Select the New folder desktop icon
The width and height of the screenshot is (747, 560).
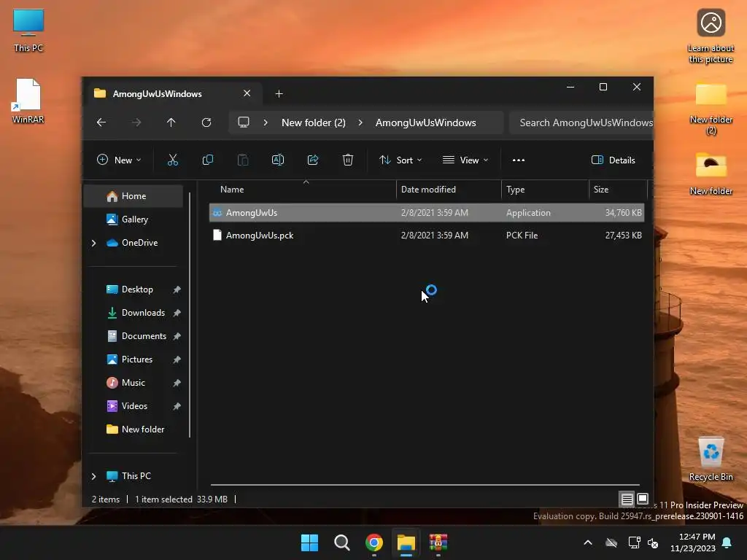click(x=711, y=174)
